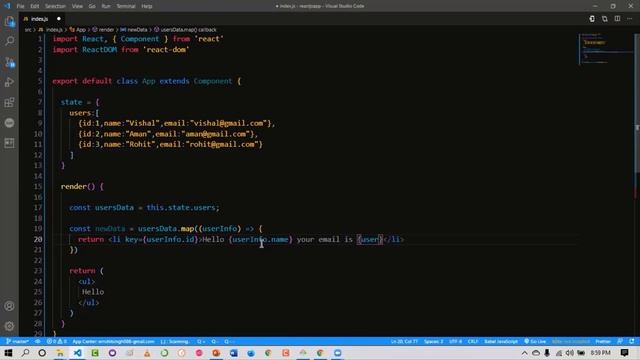This screenshot has width=640, height=360.
Task: Show hidden system tray icons
Action: (524, 353)
